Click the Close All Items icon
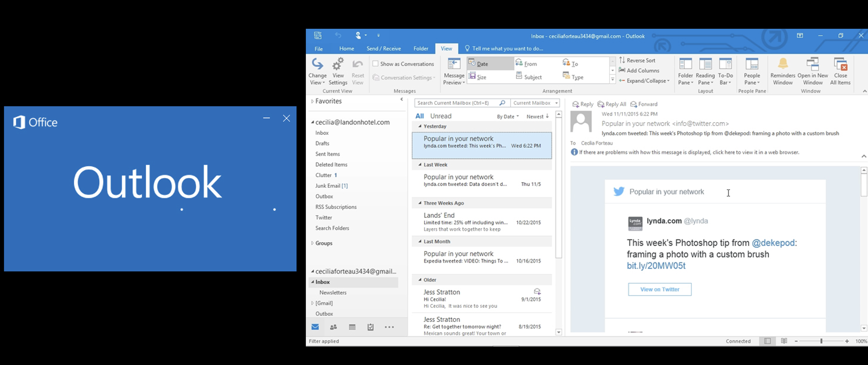This screenshot has height=365, width=868. 840,64
